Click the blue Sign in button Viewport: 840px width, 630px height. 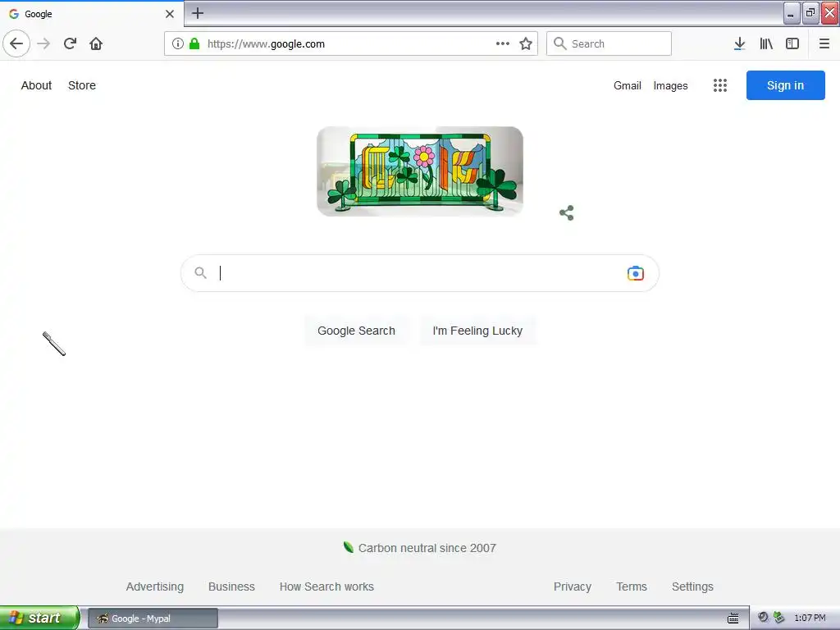tap(785, 85)
